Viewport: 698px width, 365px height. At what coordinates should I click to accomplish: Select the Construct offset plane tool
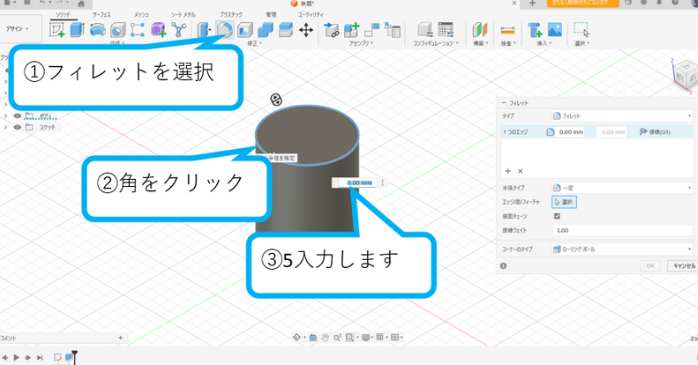480,30
